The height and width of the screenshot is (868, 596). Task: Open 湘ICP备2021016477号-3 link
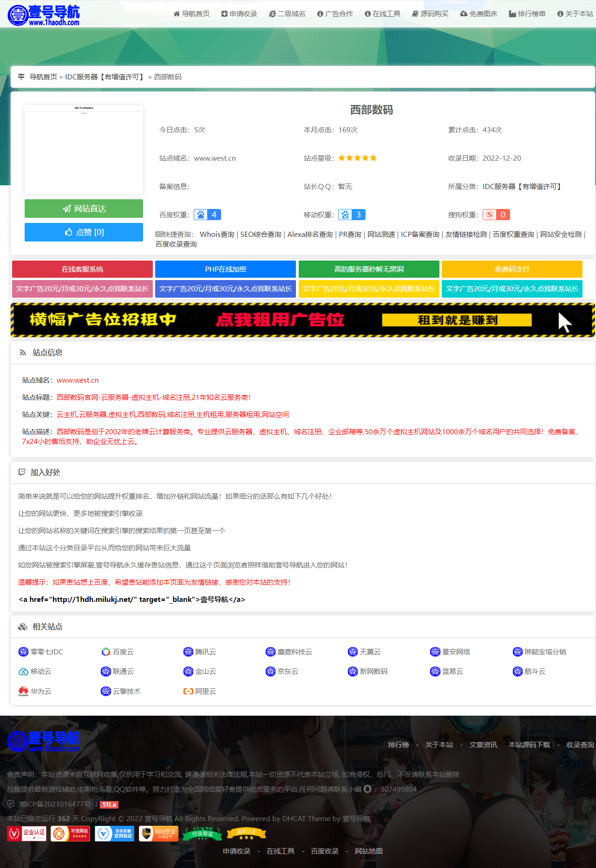[x=58, y=804]
